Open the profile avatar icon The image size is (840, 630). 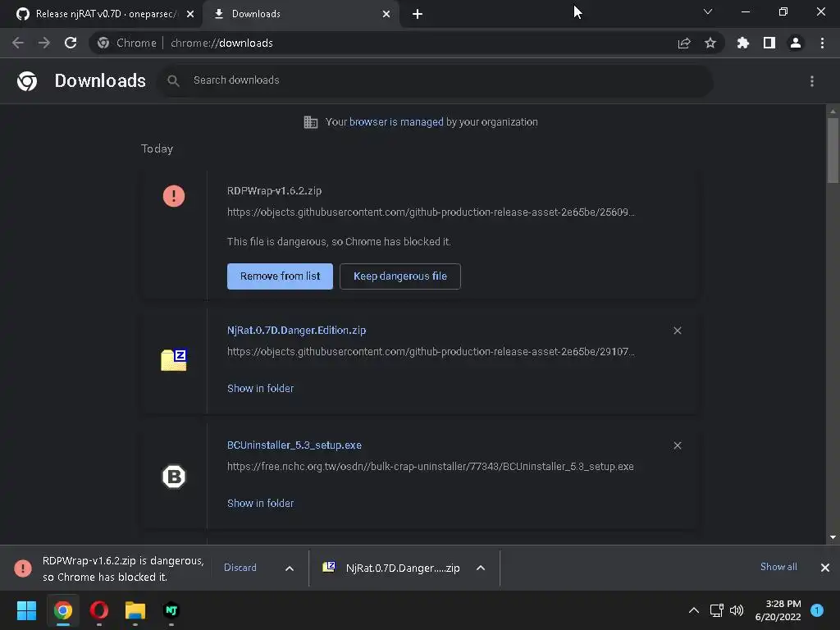pyautogui.click(x=796, y=43)
